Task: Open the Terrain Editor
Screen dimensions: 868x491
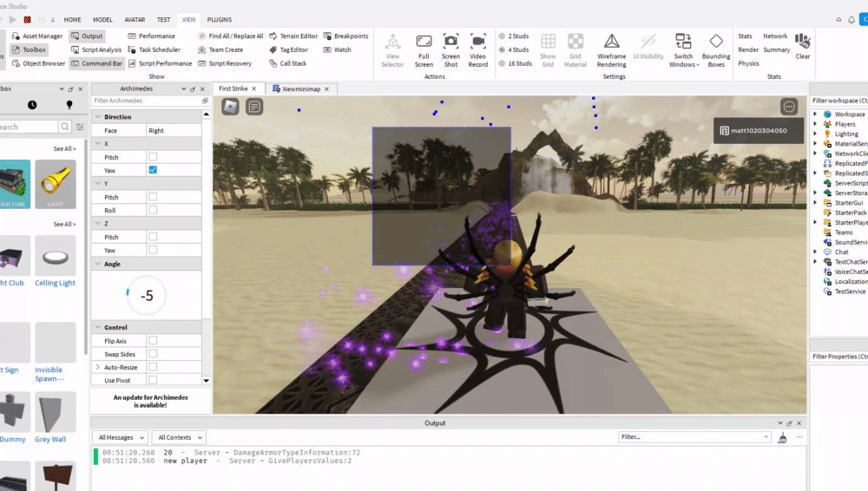Action: (x=293, y=36)
